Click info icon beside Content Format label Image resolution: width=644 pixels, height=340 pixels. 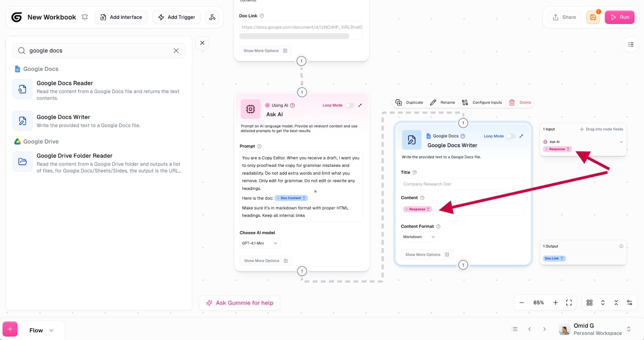tap(438, 226)
